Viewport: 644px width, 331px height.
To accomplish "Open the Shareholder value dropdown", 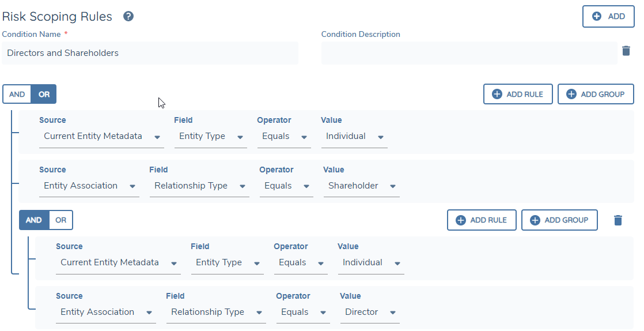I will click(361, 186).
